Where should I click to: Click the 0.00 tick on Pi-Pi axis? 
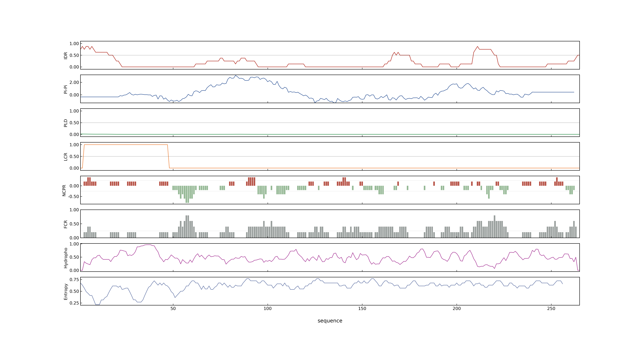pos(74,95)
